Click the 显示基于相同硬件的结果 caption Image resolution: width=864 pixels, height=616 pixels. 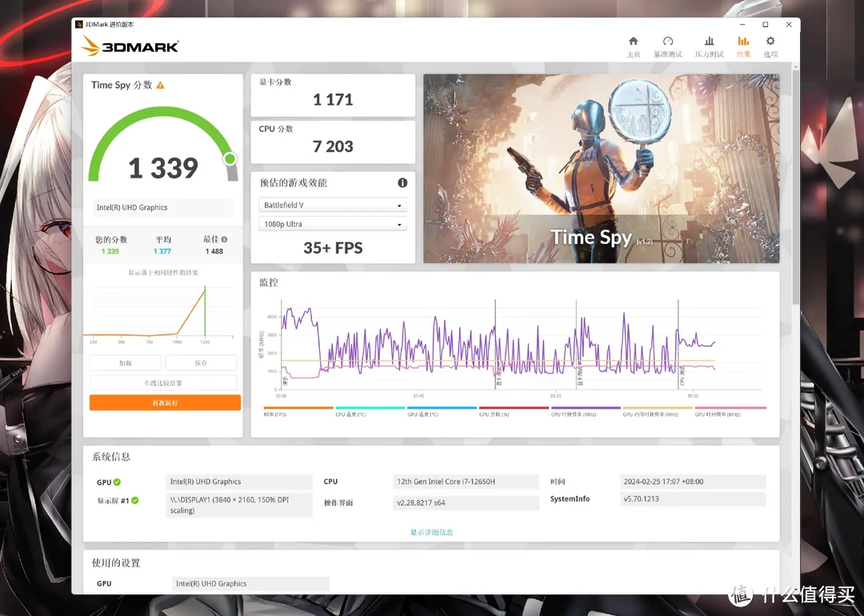163,273
